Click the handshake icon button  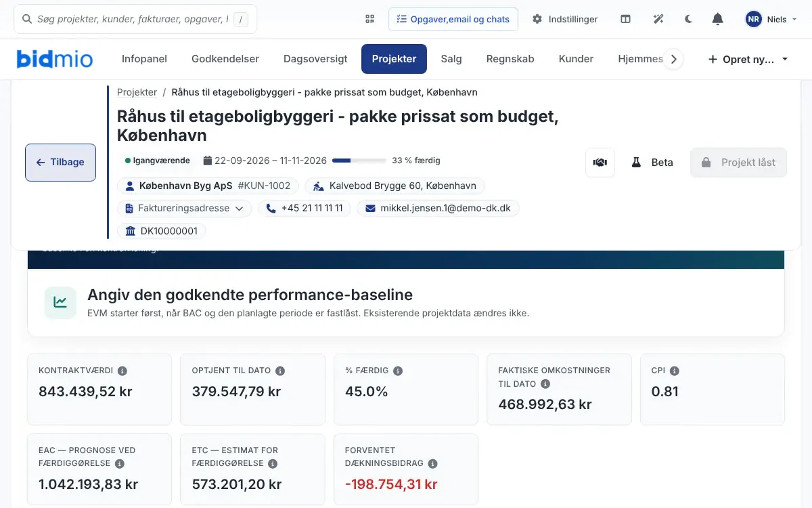pyautogui.click(x=600, y=163)
